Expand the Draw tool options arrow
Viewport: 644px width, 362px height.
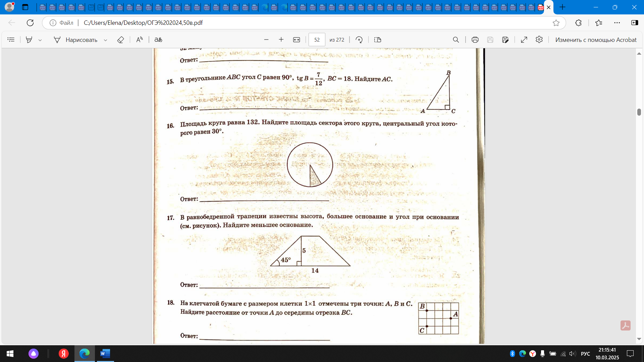click(x=105, y=40)
